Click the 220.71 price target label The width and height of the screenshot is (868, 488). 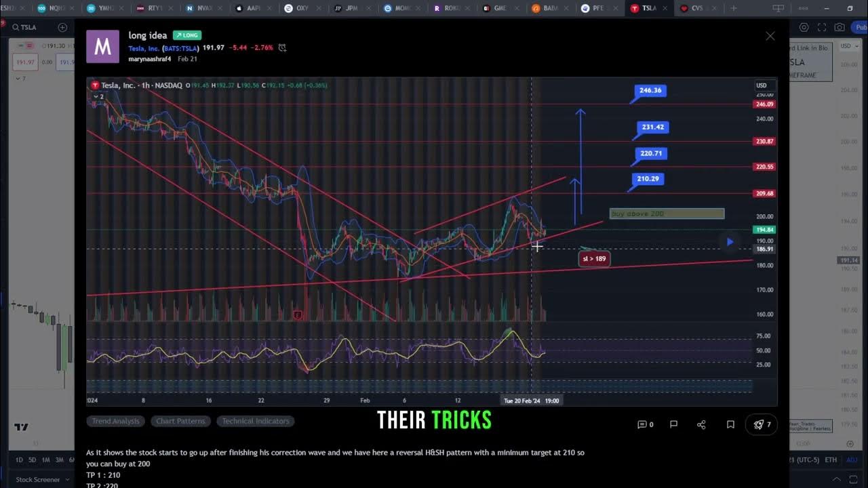(x=651, y=153)
